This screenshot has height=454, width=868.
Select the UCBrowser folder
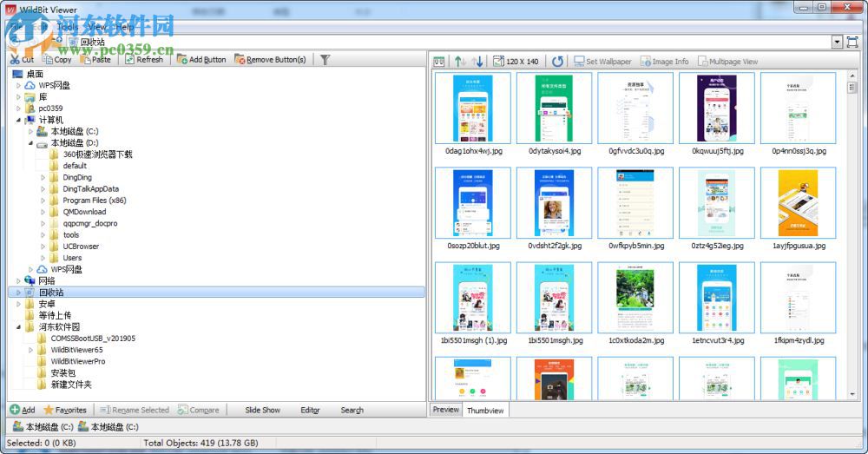[81, 247]
